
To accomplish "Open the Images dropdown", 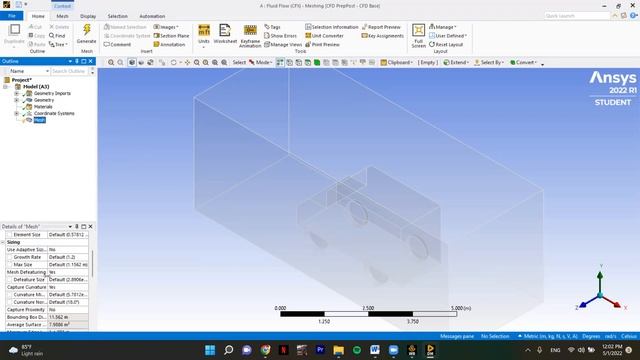I will click(166, 27).
